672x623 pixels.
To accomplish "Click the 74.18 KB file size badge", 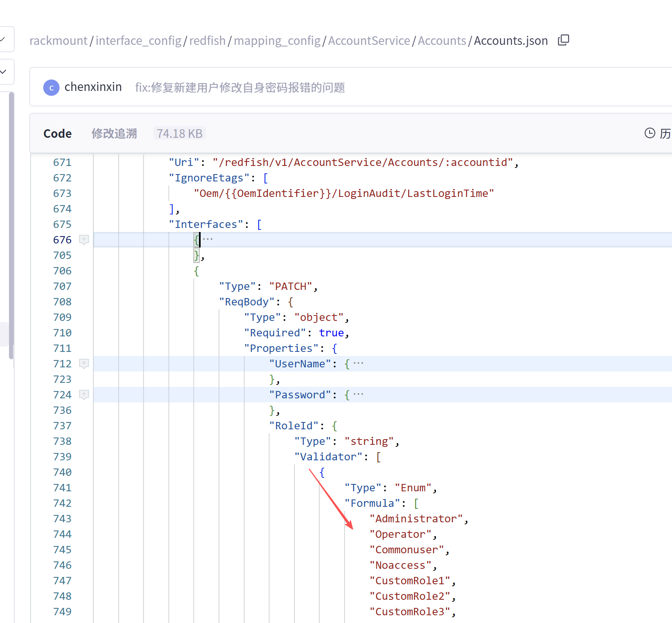I will point(179,134).
